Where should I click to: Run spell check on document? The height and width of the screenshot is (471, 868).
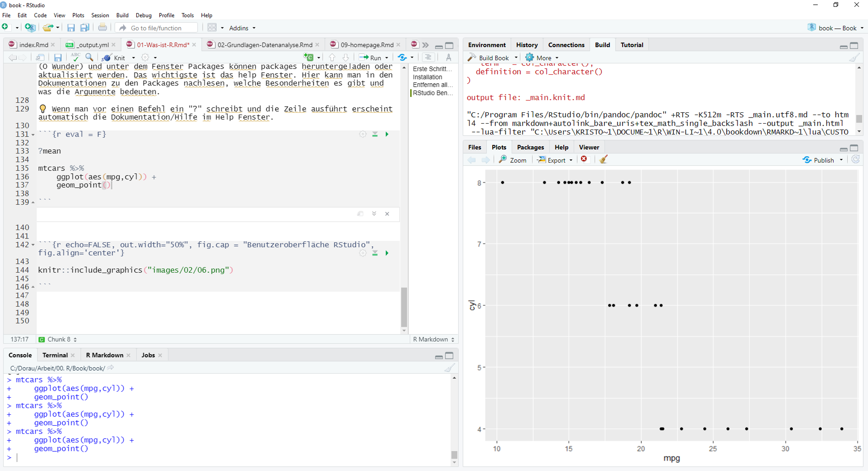pyautogui.click(x=75, y=57)
